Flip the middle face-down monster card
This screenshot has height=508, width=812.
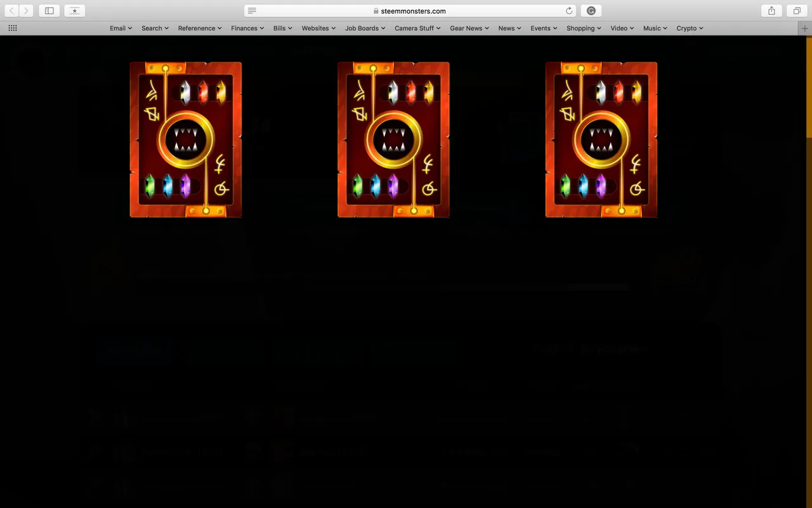coord(393,140)
